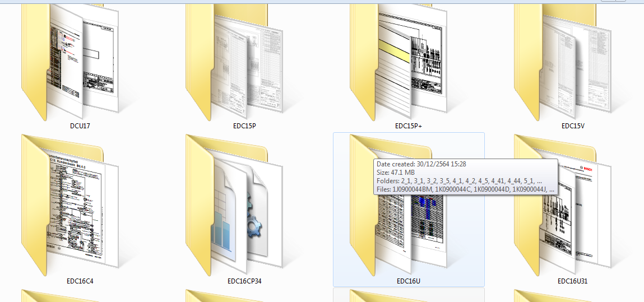Click the EDC15P+ folder name

tap(409, 126)
